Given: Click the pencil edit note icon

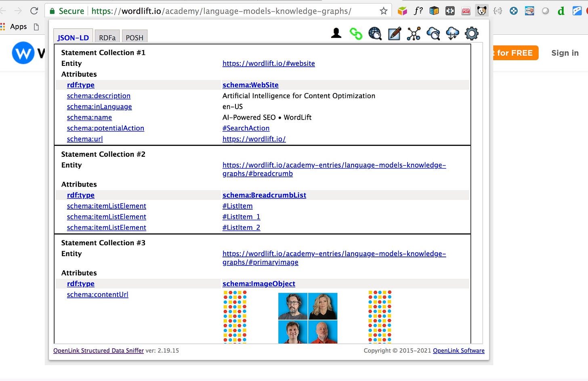Looking at the screenshot, I should point(394,34).
